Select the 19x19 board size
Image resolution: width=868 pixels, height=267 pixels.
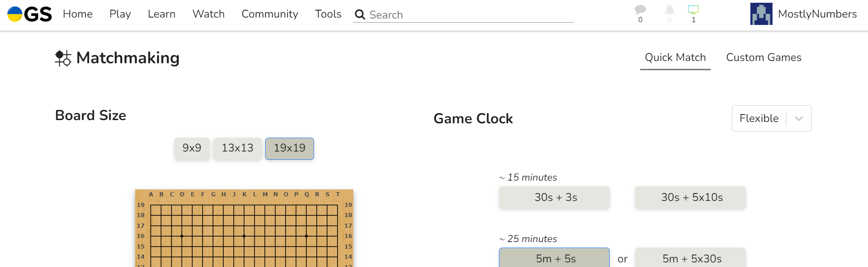(289, 148)
